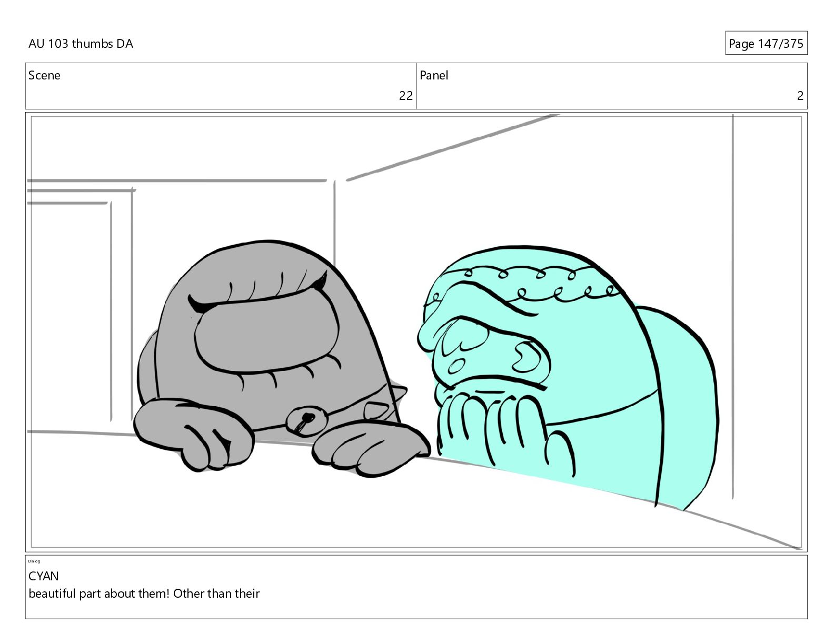The height and width of the screenshot is (644, 834).
Task: Click the scene number '22'
Action: (x=406, y=95)
